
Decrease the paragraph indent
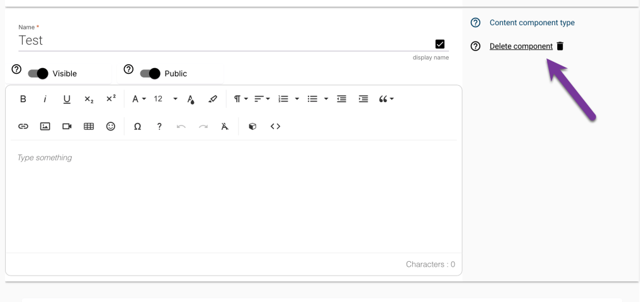click(x=341, y=99)
